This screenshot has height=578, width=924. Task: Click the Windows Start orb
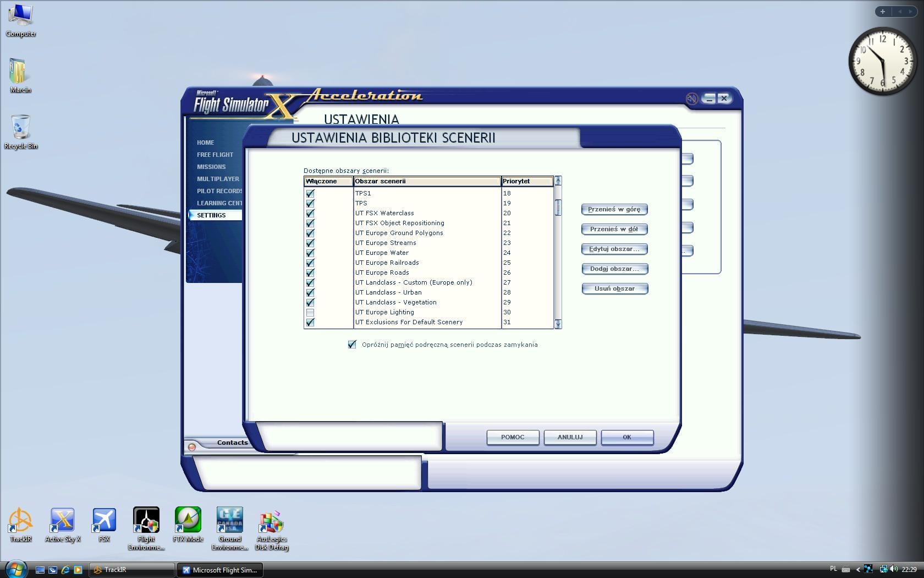15,569
